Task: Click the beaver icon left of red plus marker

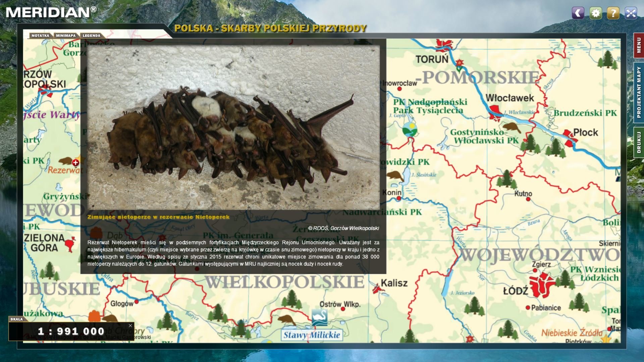Action: [x=66, y=161]
